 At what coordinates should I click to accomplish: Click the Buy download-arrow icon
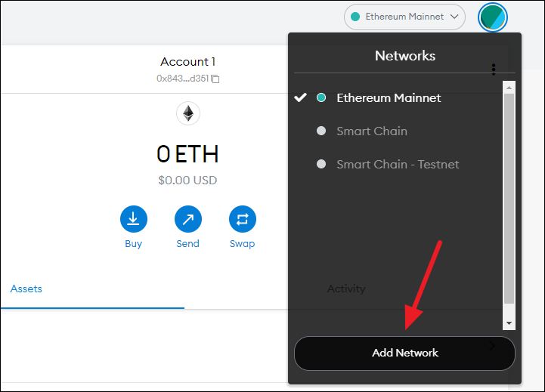(x=134, y=219)
